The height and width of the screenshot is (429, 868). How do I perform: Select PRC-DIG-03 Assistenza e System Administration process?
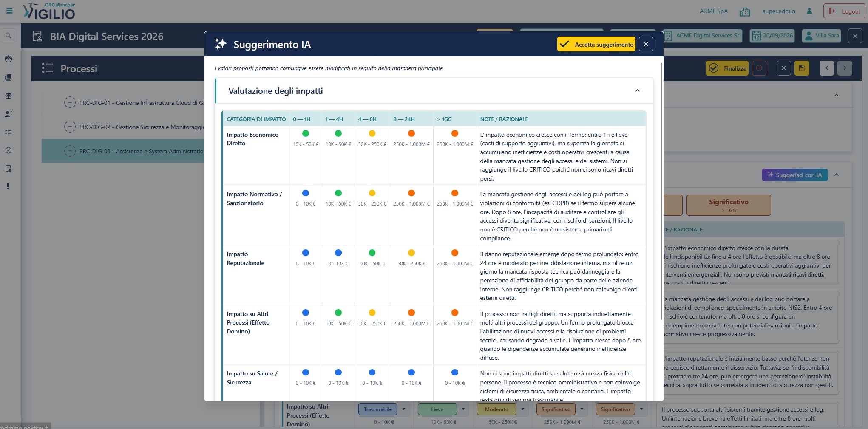[123, 151]
